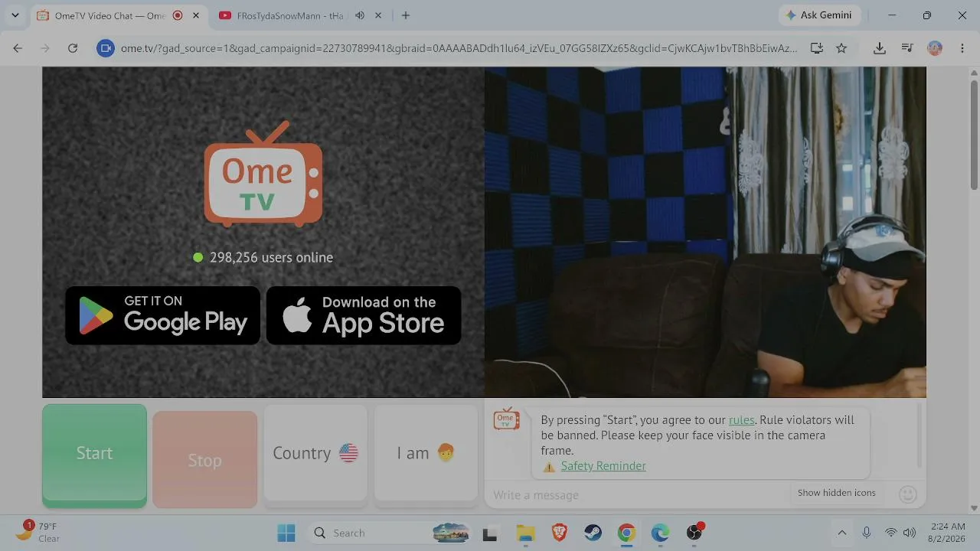
Task: Reload the current page
Action: [x=73, y=48]
